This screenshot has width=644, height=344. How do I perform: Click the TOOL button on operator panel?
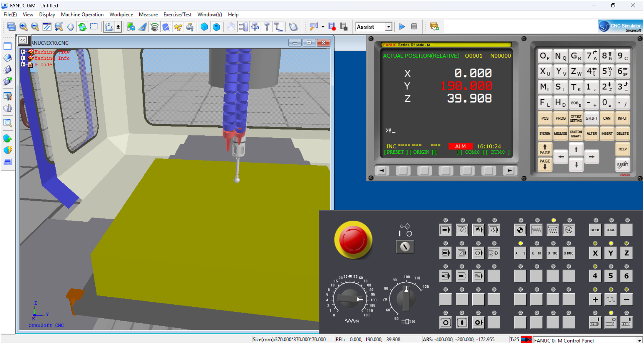pyautogui.click(x=611, y=230)
